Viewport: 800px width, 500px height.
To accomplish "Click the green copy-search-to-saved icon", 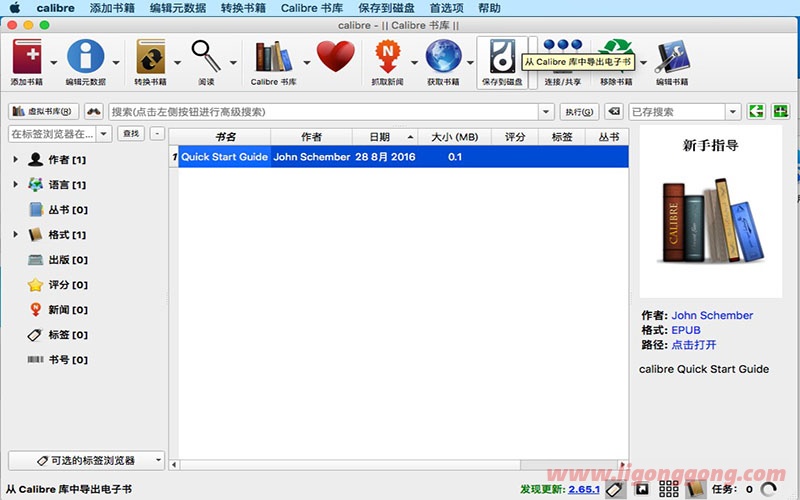I will (756, 111).
